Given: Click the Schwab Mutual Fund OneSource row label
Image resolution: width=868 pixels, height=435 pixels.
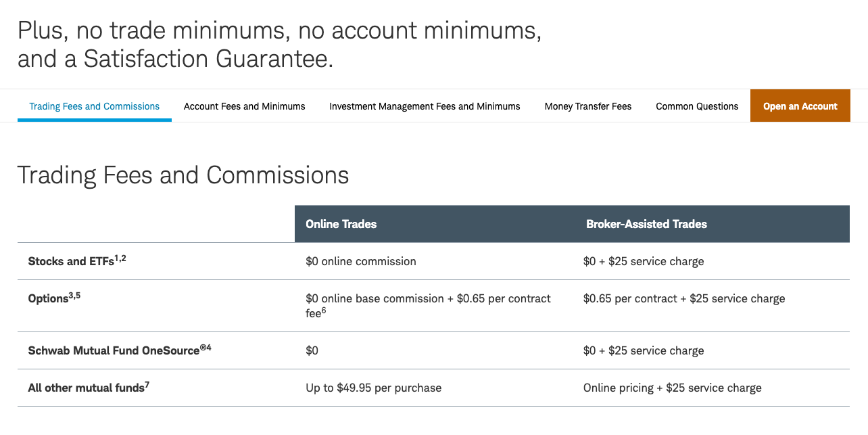Looking at the screenshot, I should (x=114, y=350).
